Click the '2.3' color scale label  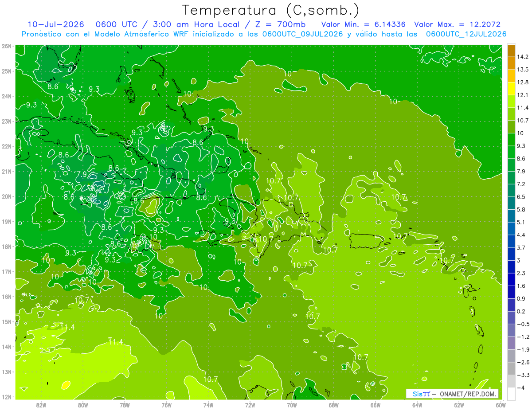(x=521, y=273)
